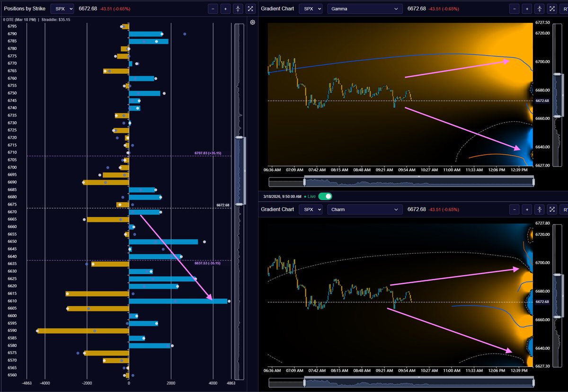Expand Positions by Strike panel to fullscreen
The width and height of the screenshot is (568, 392).
(250, 9)
